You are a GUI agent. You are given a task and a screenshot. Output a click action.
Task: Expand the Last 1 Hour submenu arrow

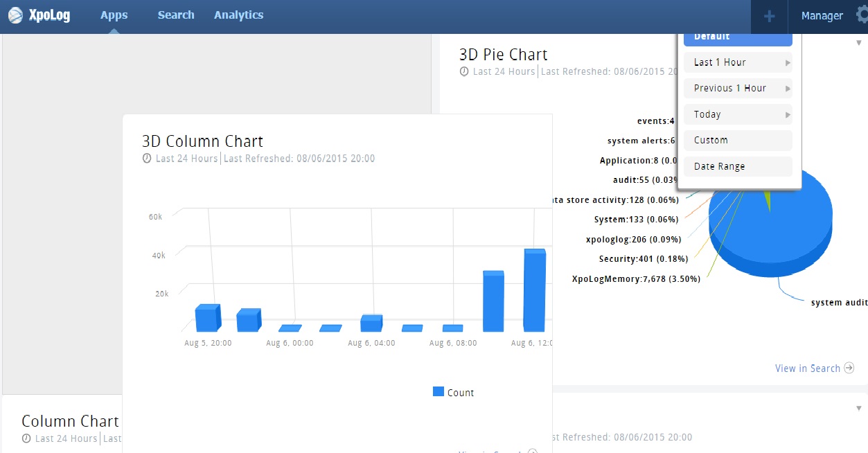pos(788,63)
